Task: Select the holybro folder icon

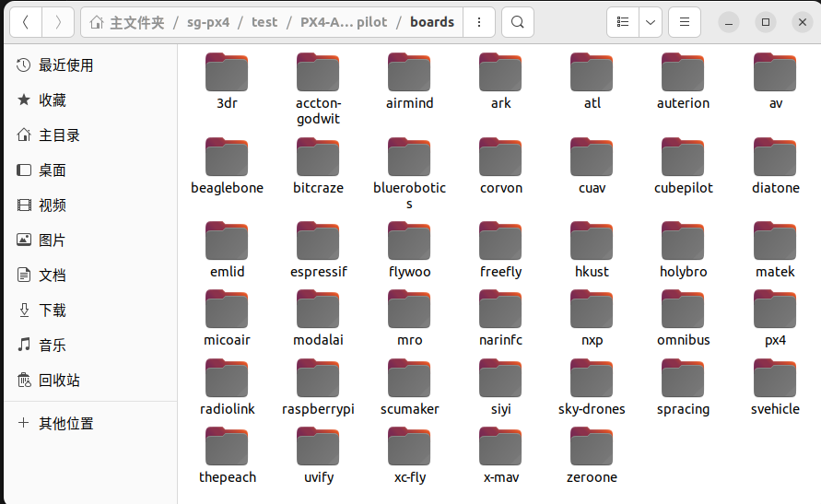Action: click(x=683, y=240)
